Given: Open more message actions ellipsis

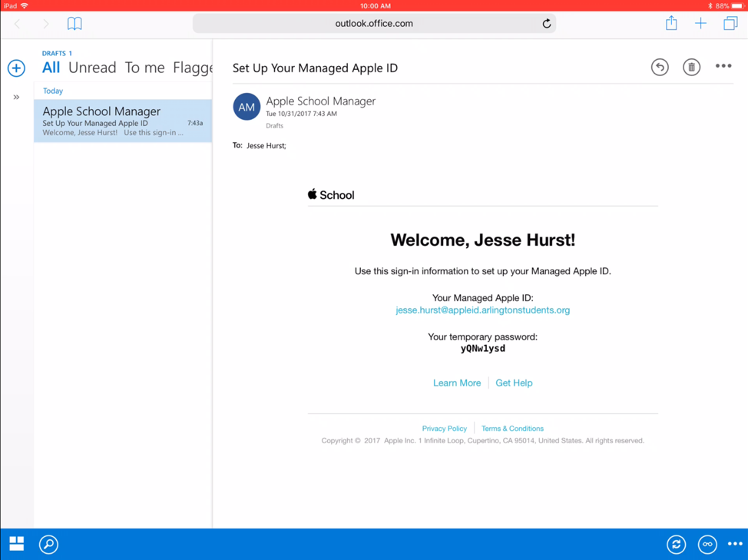Looking at the screenshot, I should coord(723,66).
